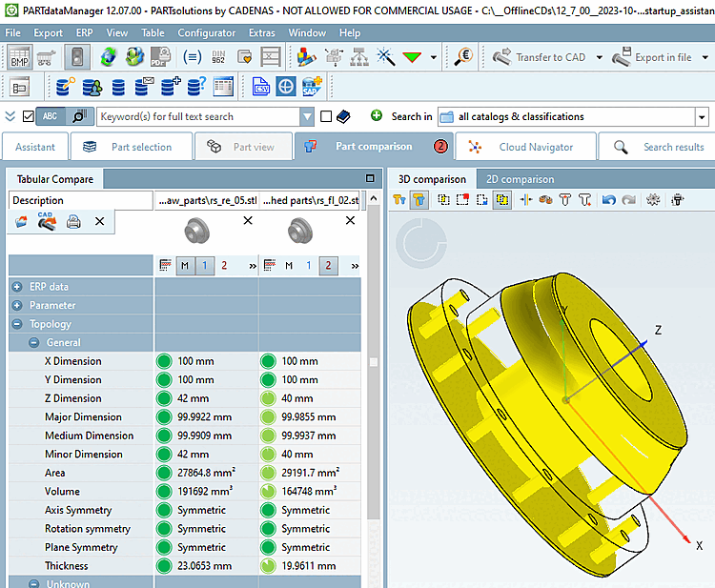Click the DIN 962 standards icon
The image size is (715, 588).
tap(218, 57)
